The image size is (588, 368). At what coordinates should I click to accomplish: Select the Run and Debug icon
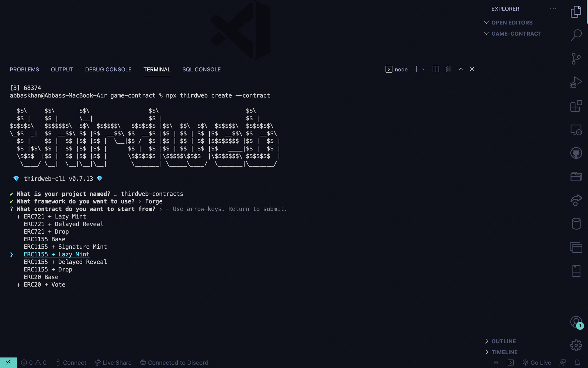click(576, 82)
